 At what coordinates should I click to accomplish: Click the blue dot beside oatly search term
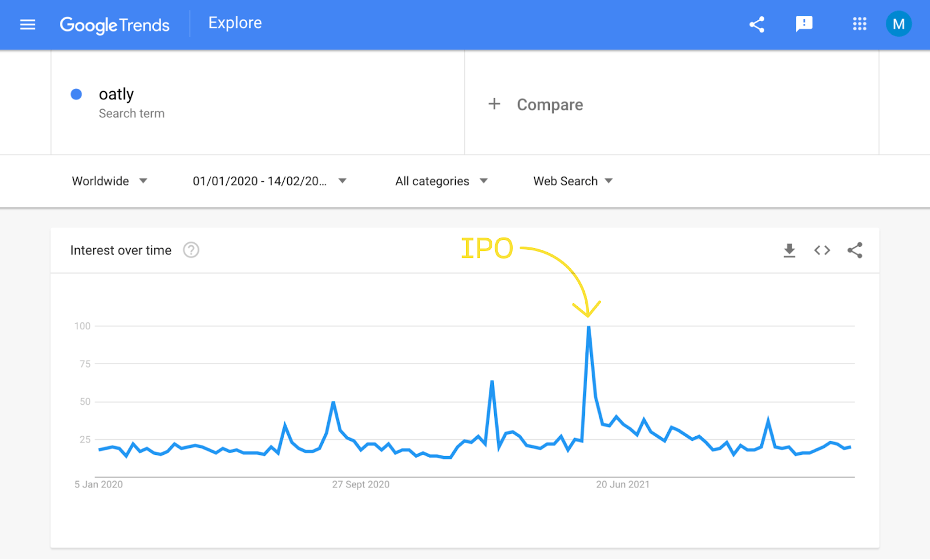pos(76,94)
